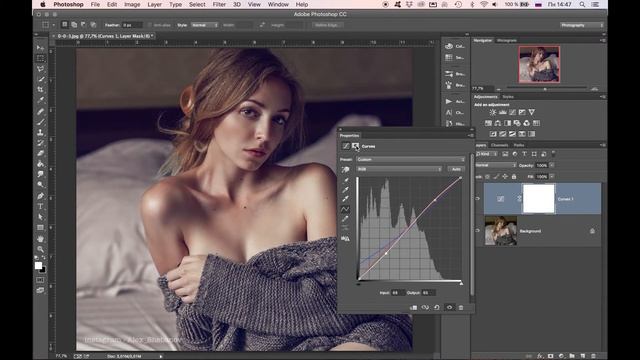This screenshot has width=640, height=360.
Task: Select the Clone Stamp tool
Action: click(x=40, y=132)
